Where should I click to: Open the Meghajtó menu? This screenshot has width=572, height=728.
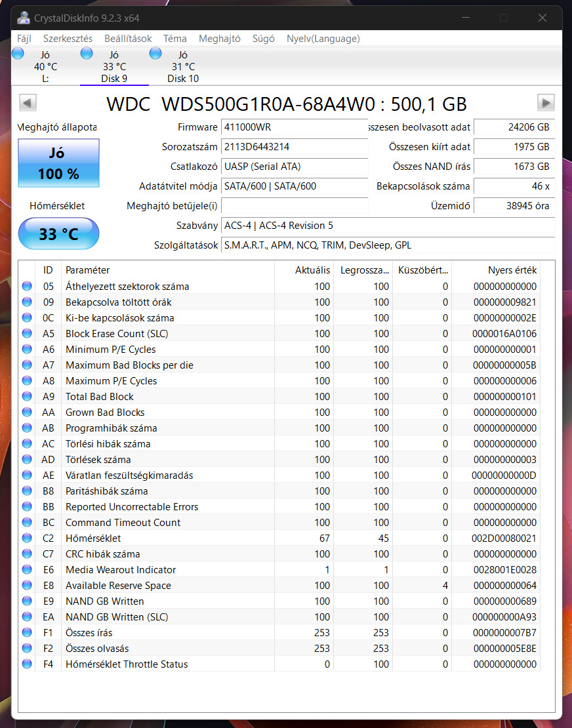pyautogui.click(x=219, y=39)
